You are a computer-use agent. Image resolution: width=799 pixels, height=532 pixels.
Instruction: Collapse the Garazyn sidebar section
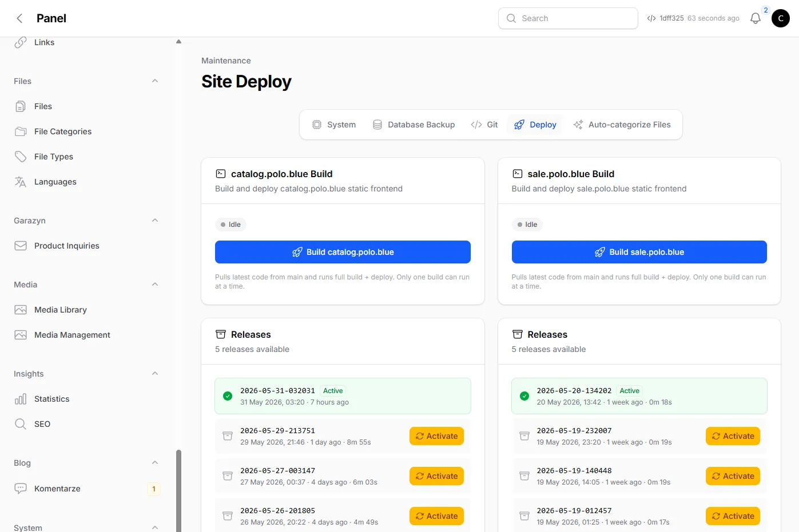coord(155,221)
